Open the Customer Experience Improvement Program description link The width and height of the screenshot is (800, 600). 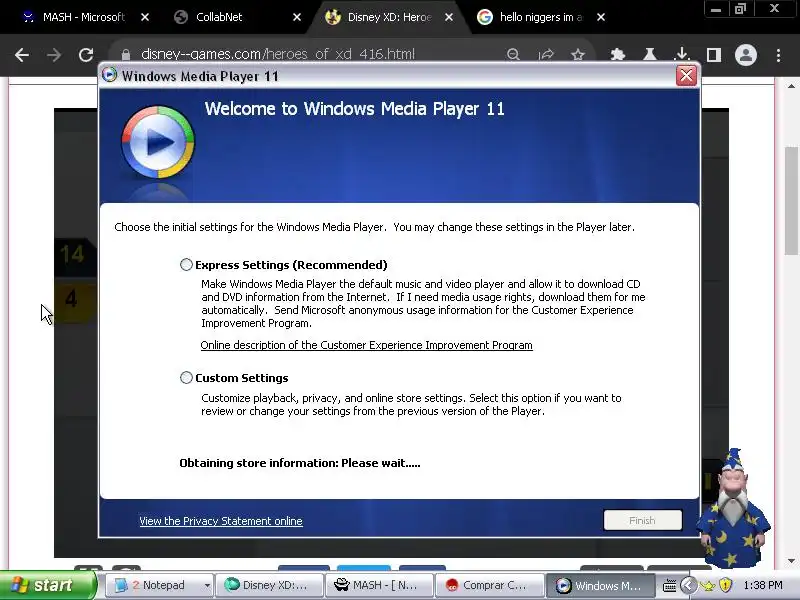click(x=366, y=345)
